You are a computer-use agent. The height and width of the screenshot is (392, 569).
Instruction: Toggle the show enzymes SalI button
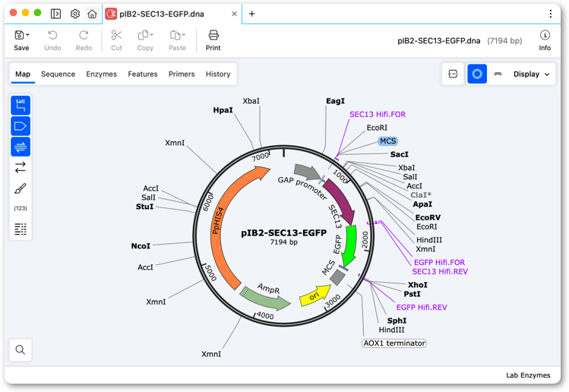21,106
